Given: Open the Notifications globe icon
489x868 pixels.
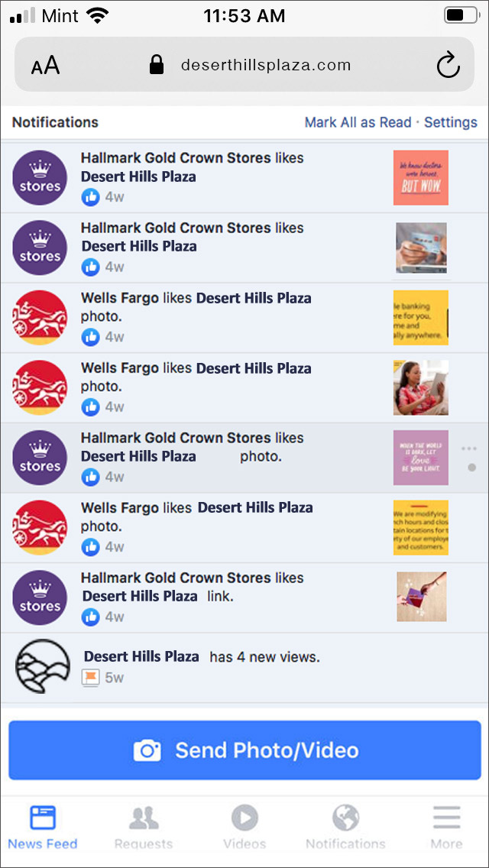Looking at the screenshot, I should point(345,828).
